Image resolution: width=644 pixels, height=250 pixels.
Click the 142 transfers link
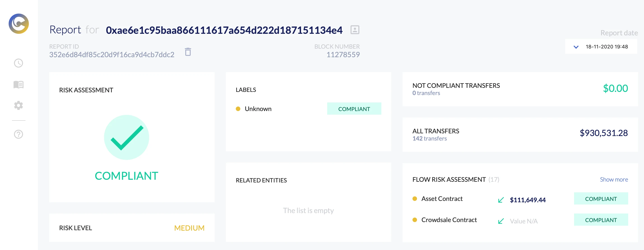click(429, 139)
